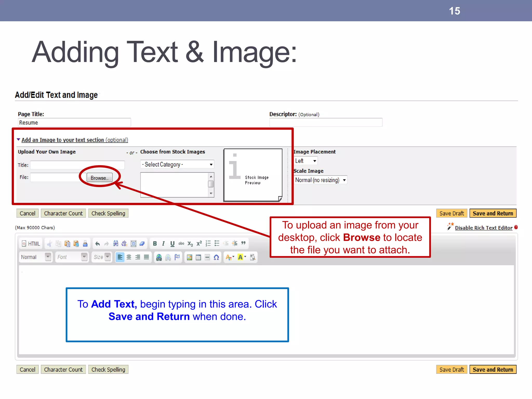Click the Insert Link globe icon
The width and height of the screenshot is (532, 399).
coord(159,257)
